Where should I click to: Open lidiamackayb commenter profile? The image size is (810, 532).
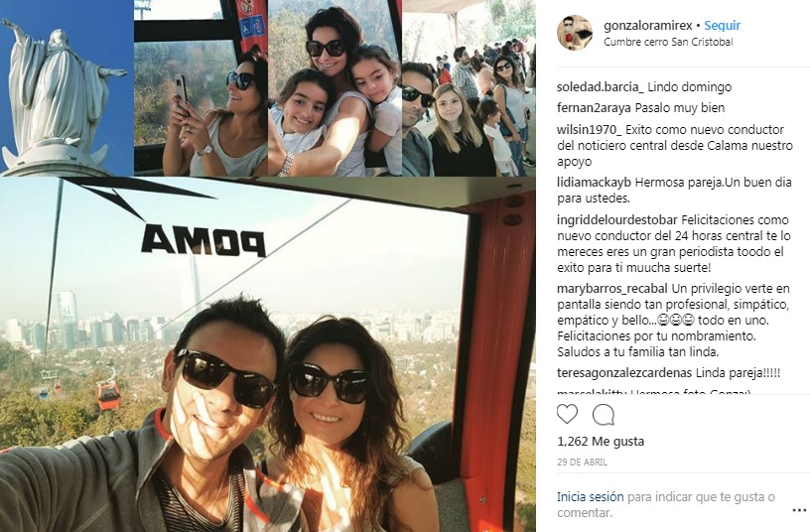coord(594,183)
